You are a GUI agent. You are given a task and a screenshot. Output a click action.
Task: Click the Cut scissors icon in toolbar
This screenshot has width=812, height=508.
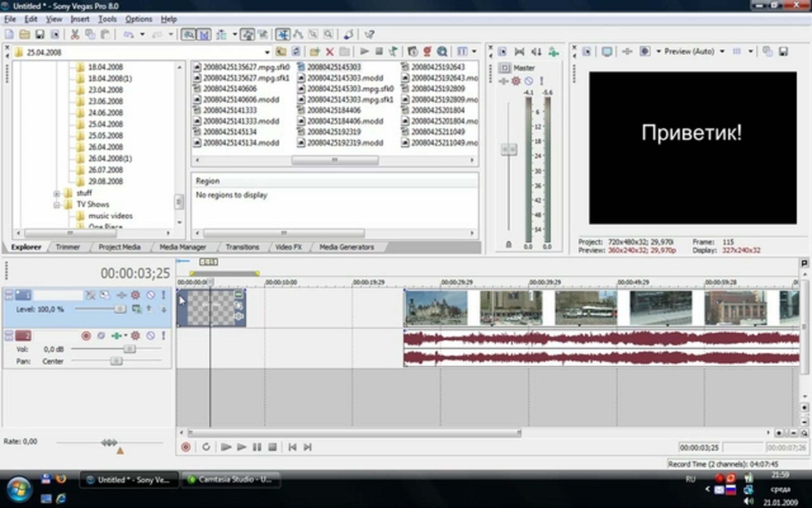click(x=74, y=35)
